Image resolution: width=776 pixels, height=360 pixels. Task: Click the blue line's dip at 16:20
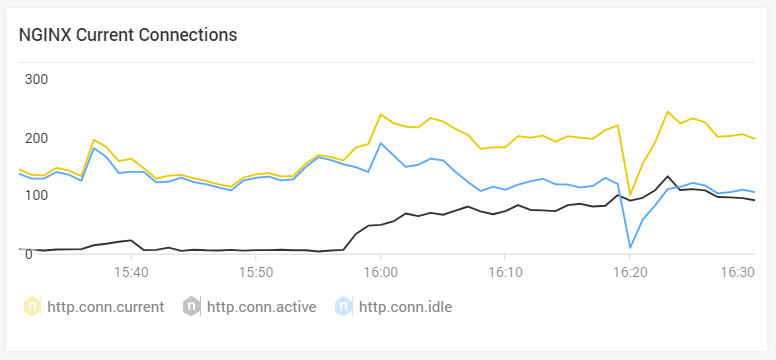coord(630,247)
